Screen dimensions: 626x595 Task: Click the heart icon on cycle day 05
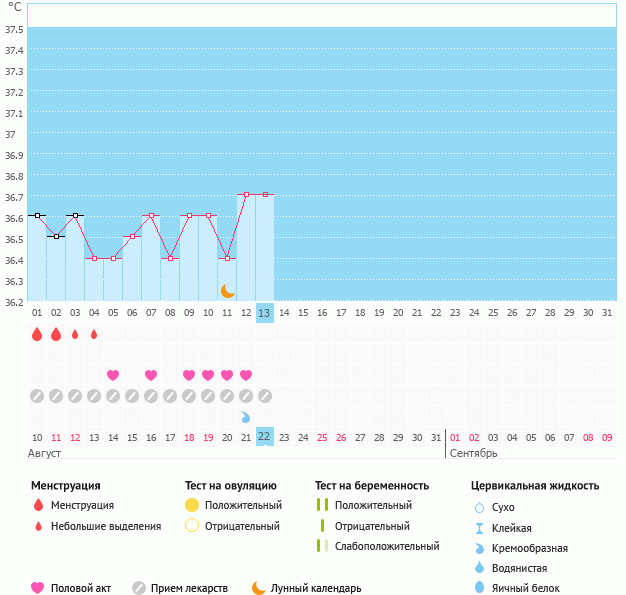113,375
